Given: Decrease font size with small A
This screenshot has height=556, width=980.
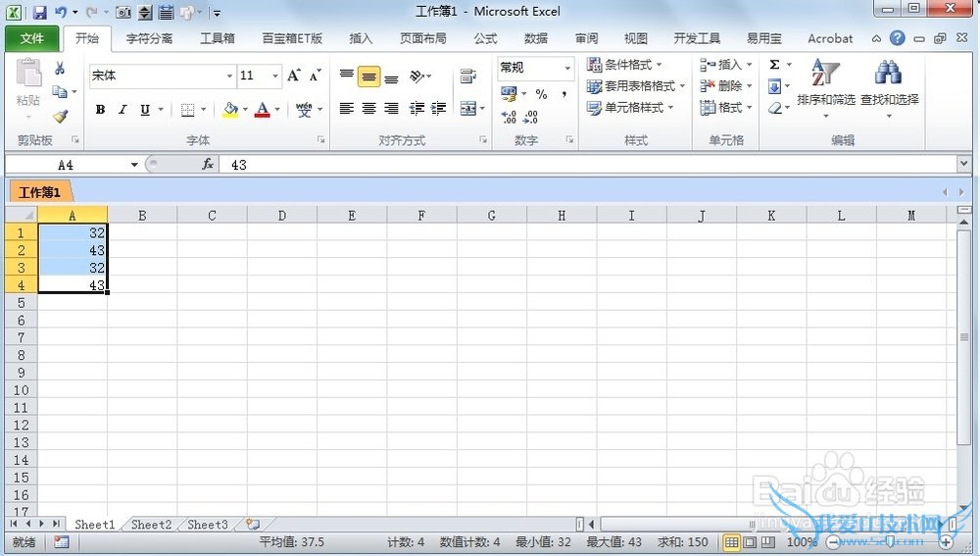Looking at the screenshot, I should click(315, 76).
